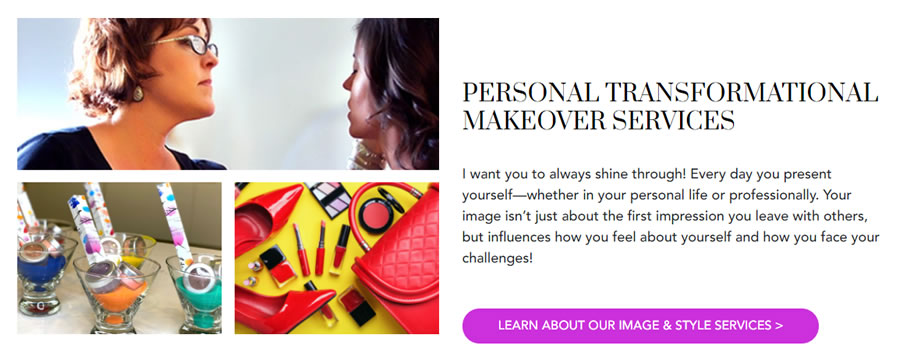Click the eyeshadow palette in accessories photo
Image resolution: width=900 pixels, height=360 pixels.
pos(328,199)
